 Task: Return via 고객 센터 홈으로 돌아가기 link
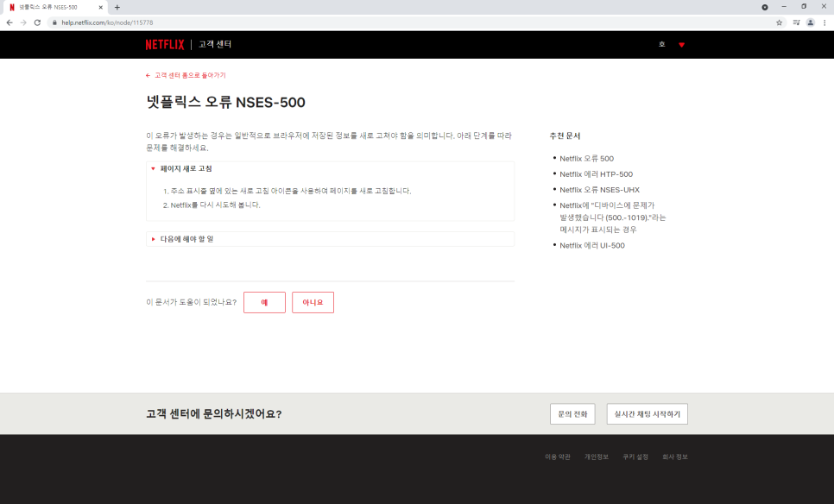(x=186, y=75)
